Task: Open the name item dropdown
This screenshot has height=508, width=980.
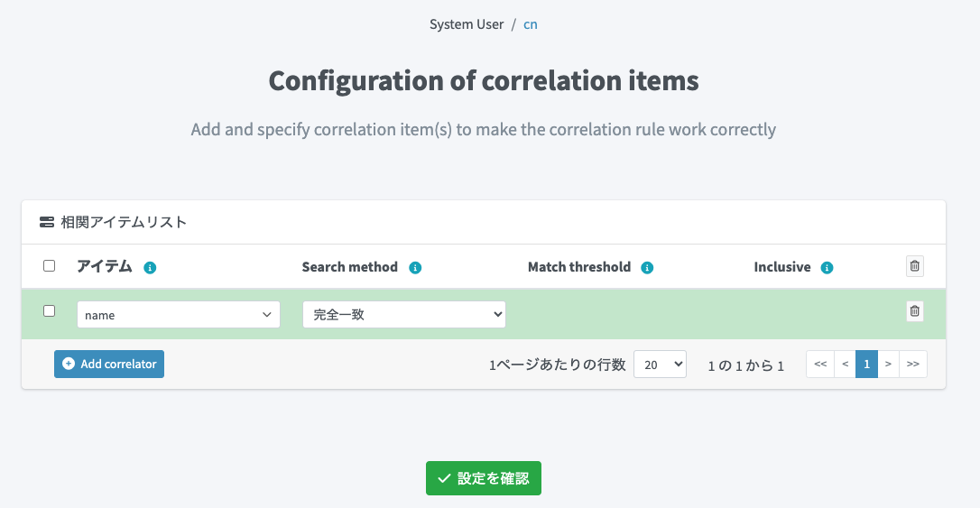Action: click(x=179, y=315)
